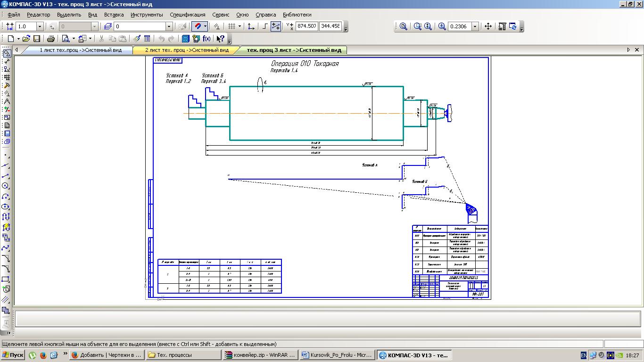The height and width of the screenshot is (362, 644).
Task: Expand the step value 1.0 dropdown
Action: click(40, 27)
